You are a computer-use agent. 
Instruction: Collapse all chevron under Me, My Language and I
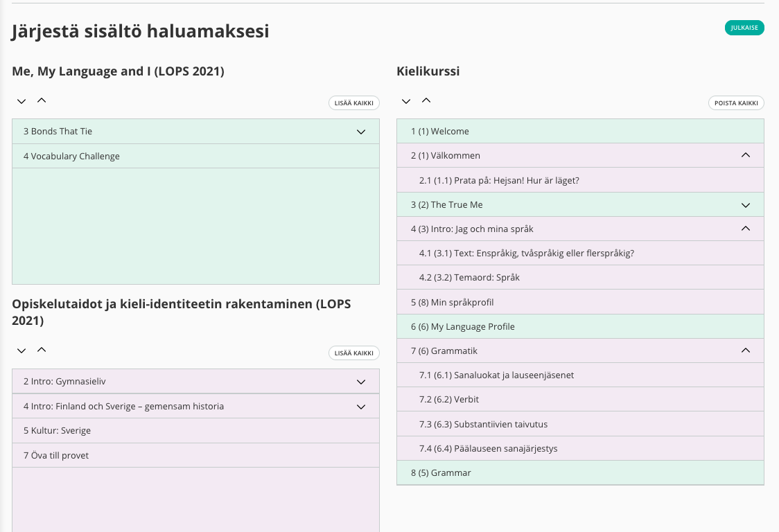tap(42, 101)
